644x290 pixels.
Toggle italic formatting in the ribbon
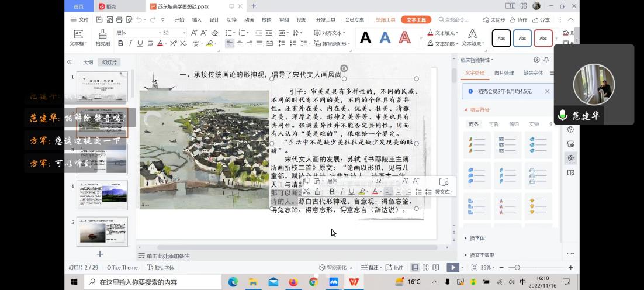pos(130,43)
